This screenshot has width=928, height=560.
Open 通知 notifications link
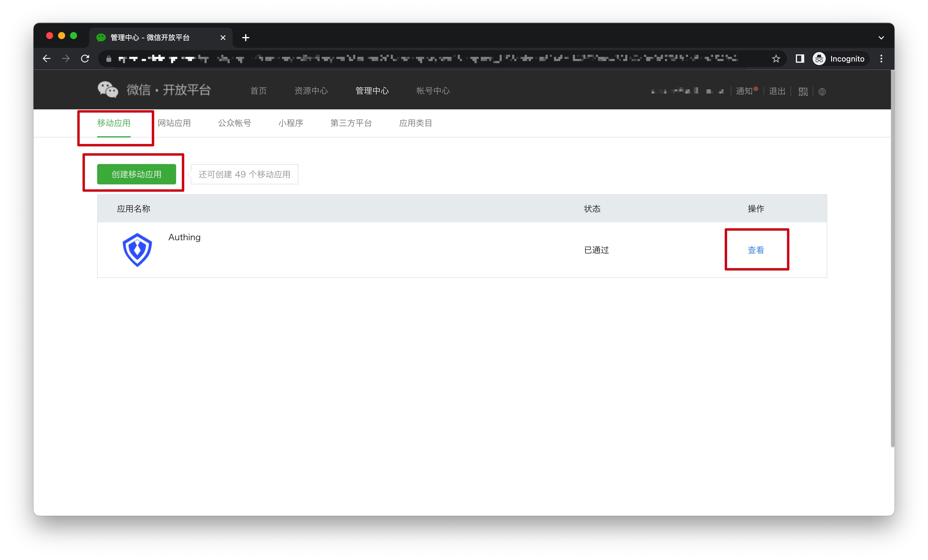[x=744, y=91]
